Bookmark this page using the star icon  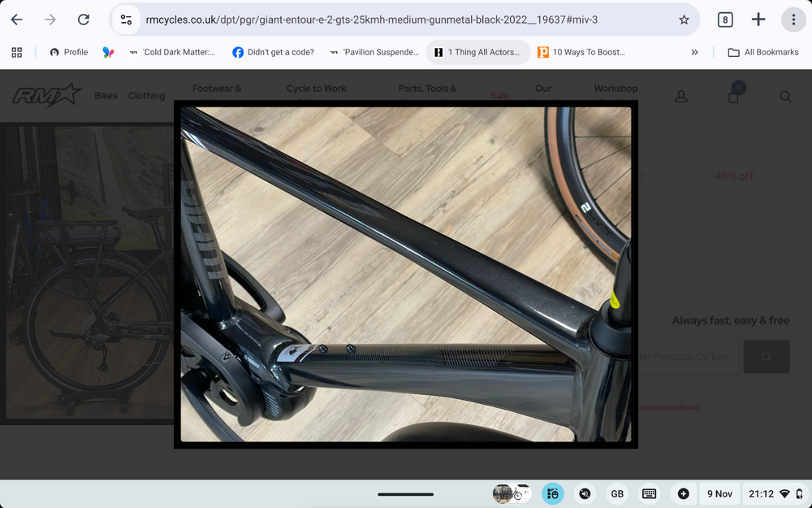pyautogui.click(x=685, y=20)
